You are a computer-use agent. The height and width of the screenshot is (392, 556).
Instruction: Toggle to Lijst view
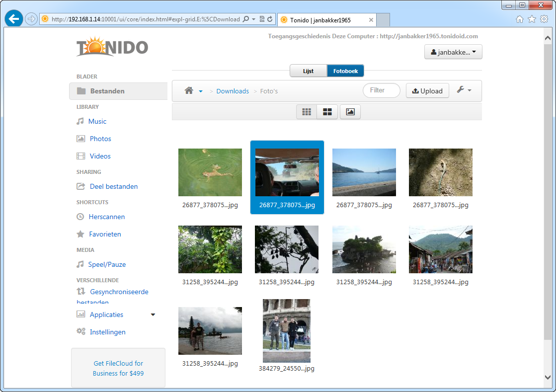coord(308,71)
